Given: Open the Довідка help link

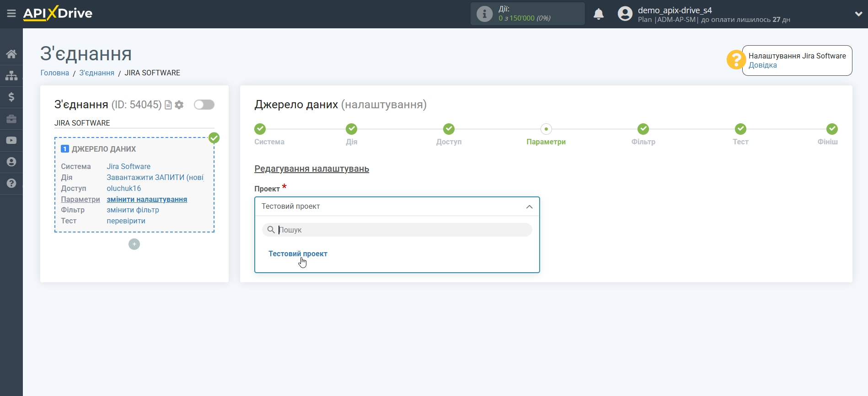Looking at the screenshot, I should [x=762, y=65].
